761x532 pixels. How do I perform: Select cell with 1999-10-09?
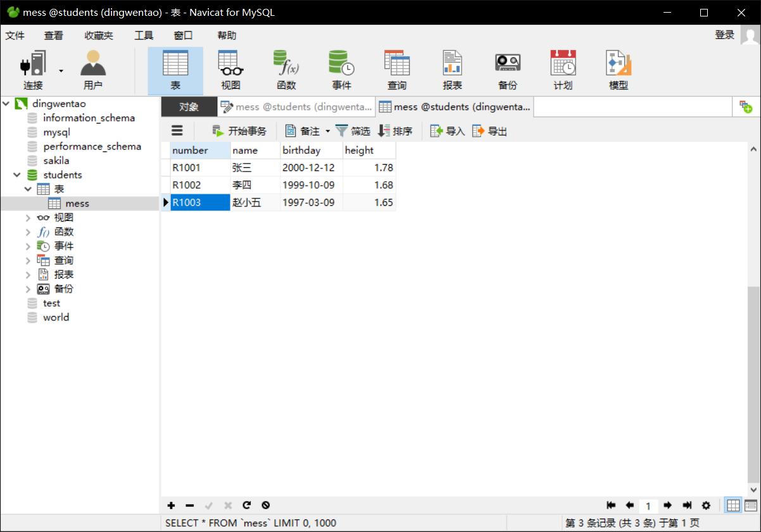tap(311, 185)
